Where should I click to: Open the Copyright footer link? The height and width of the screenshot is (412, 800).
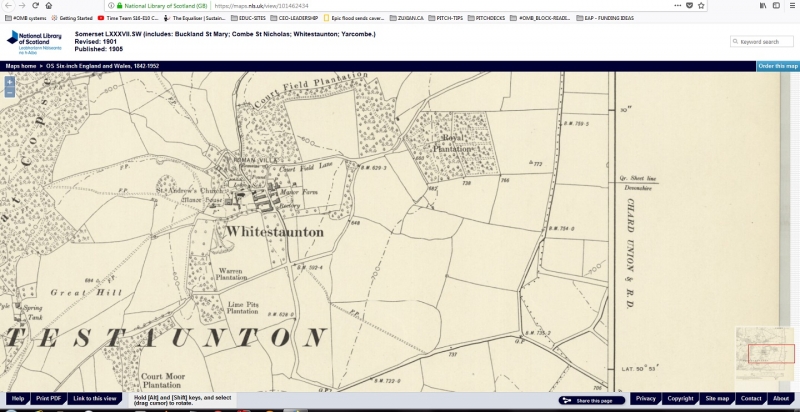click(x=680, y=399)
